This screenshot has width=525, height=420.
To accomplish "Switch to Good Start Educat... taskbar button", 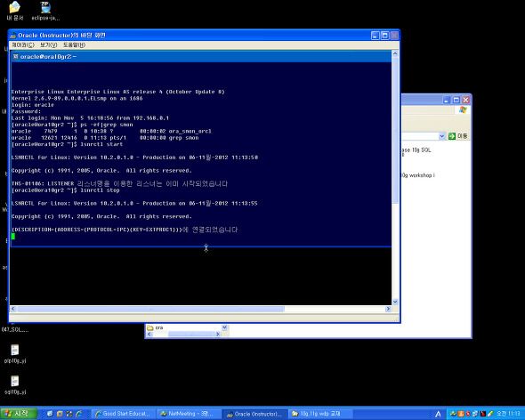I will 123,414.
